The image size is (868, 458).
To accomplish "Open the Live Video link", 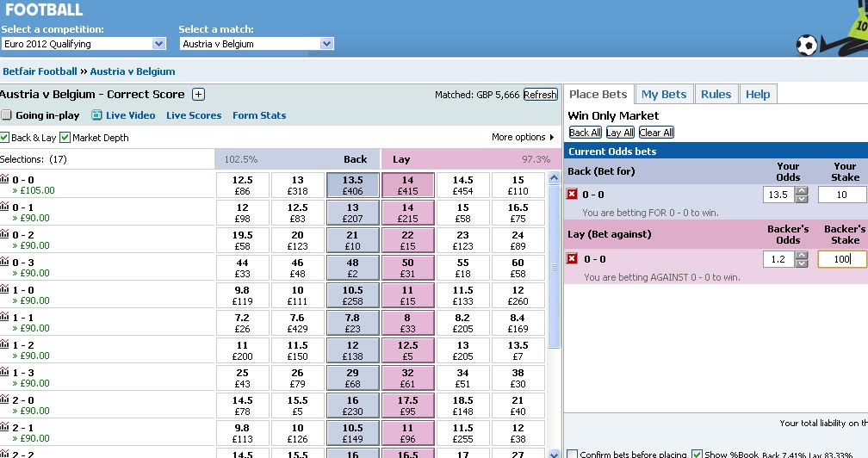I will point(131,115).
